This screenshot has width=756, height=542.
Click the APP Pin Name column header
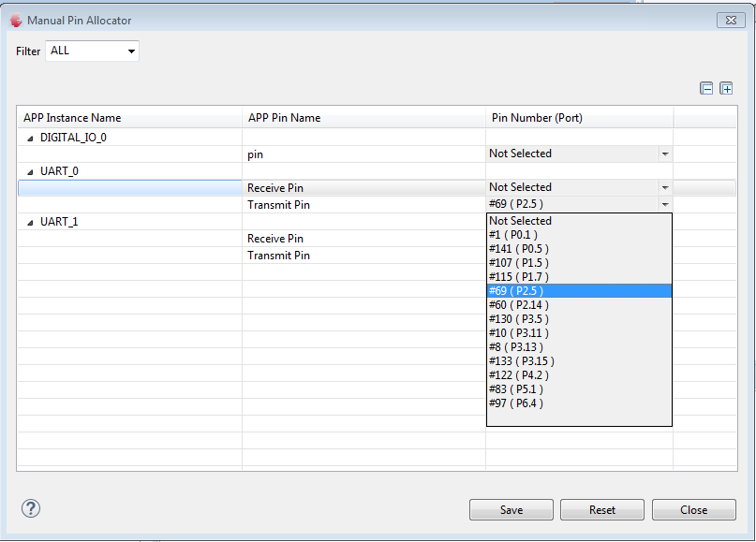tap(363, 118)
